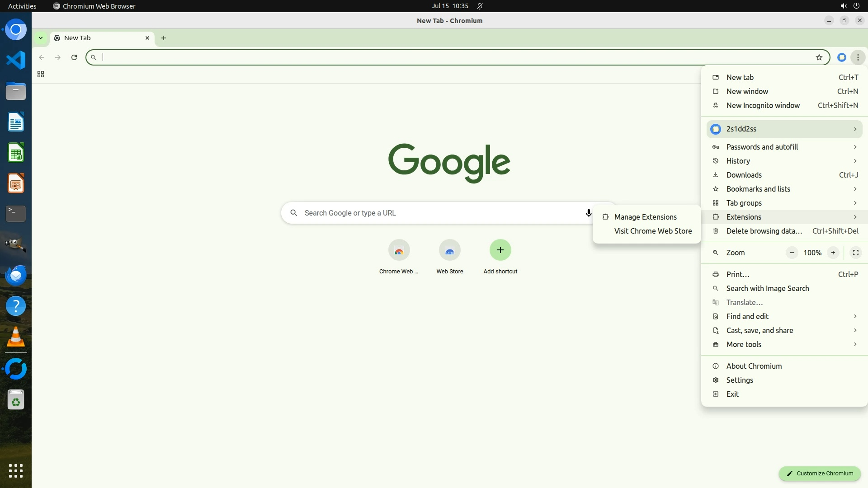The image size is (868, 488).
Task: Increase zoom with the plus button
Action: click(833, 253)
